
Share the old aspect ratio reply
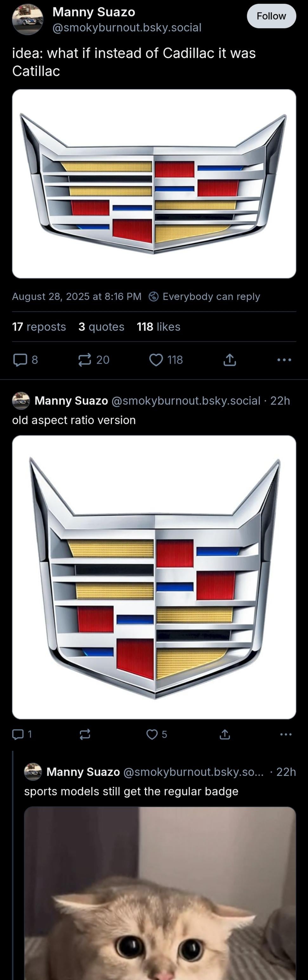point(225,734)
